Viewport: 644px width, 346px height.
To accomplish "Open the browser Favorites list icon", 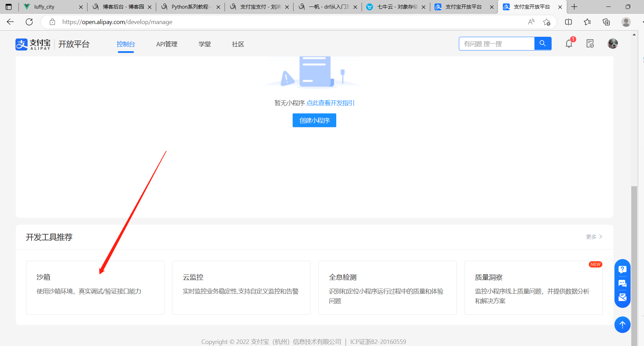I will (587, 22).
